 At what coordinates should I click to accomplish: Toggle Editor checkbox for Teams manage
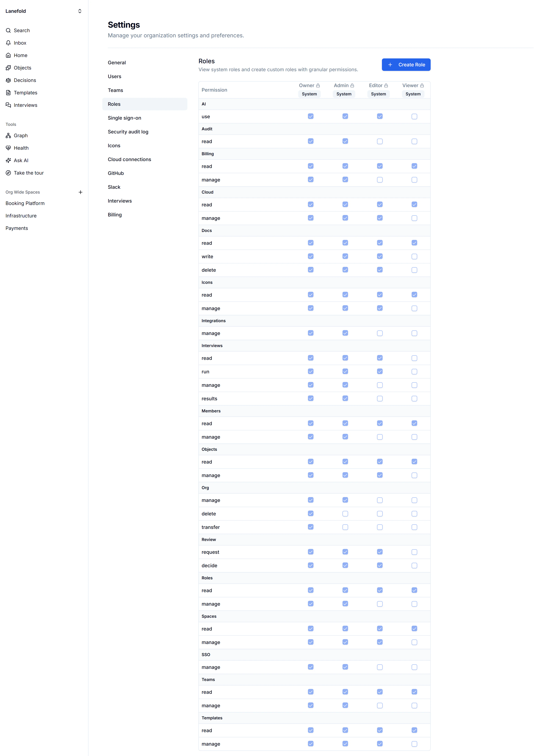[380, 705]
